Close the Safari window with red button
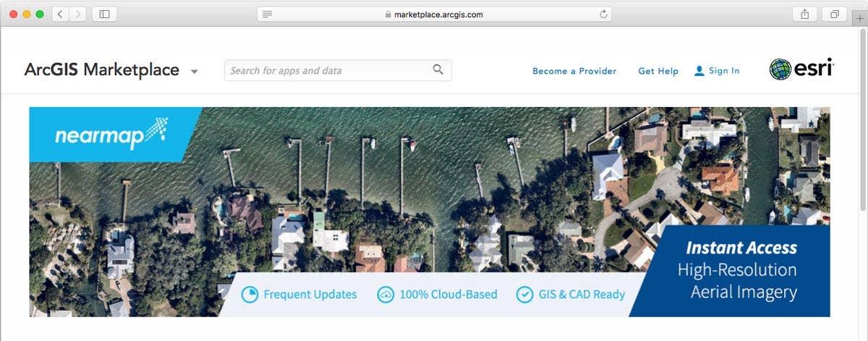The width and height of the screenshot is (868, 341). coord(14,14)
